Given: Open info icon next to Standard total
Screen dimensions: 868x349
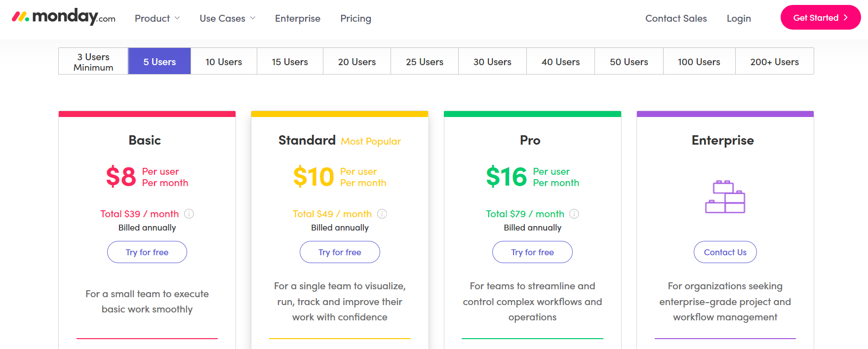Looking at the screenshot, I should (382, 214).
